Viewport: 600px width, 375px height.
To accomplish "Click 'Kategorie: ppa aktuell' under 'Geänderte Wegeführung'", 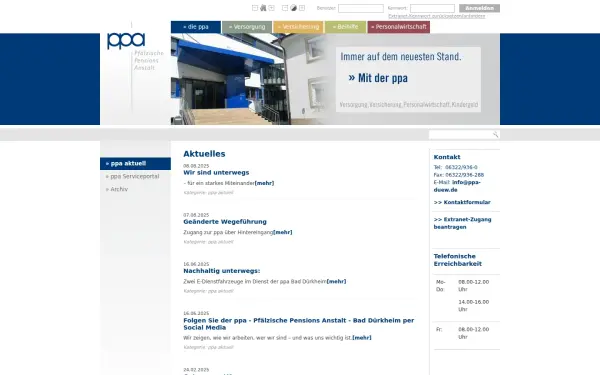I will (208, 242).
